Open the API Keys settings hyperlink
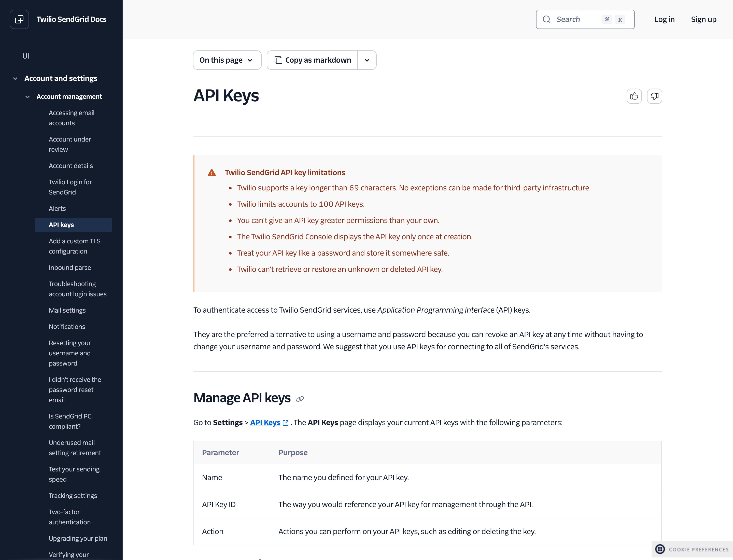 point(265,423)
